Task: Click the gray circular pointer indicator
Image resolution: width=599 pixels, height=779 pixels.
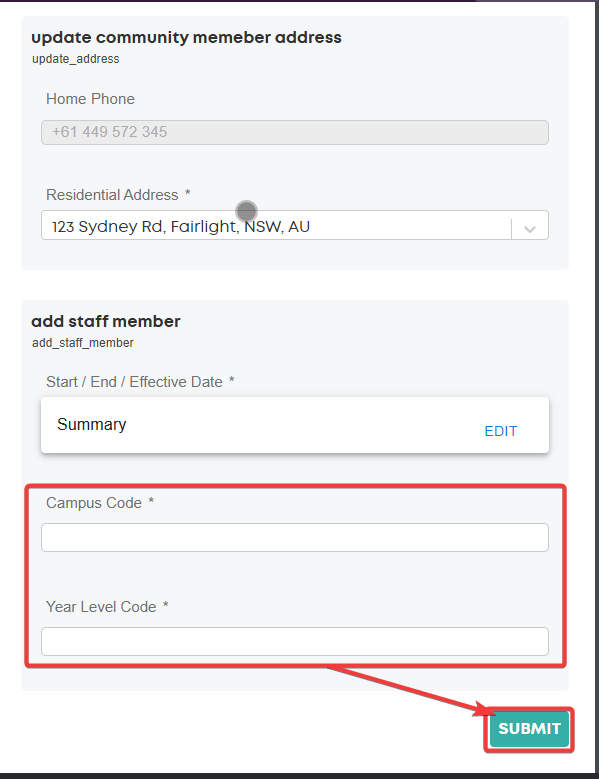Action: point(246,211)
